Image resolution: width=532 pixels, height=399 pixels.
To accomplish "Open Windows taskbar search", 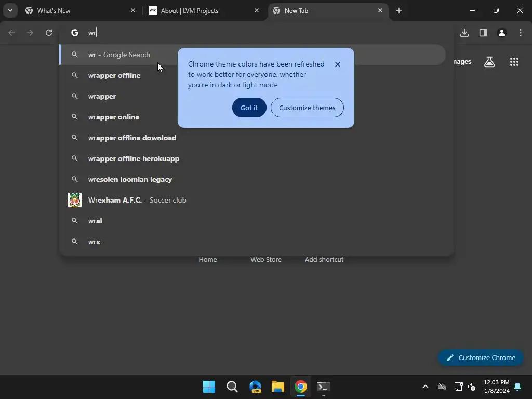I will tap(232, 387).
